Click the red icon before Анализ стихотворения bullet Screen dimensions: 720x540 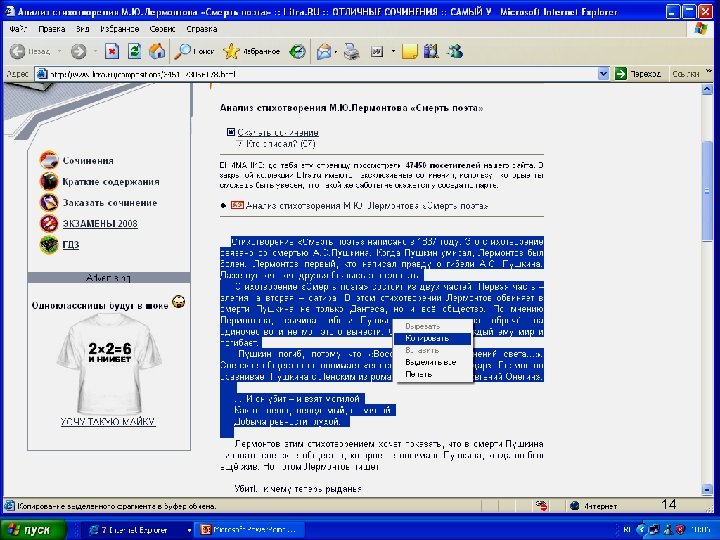[237, 205]
